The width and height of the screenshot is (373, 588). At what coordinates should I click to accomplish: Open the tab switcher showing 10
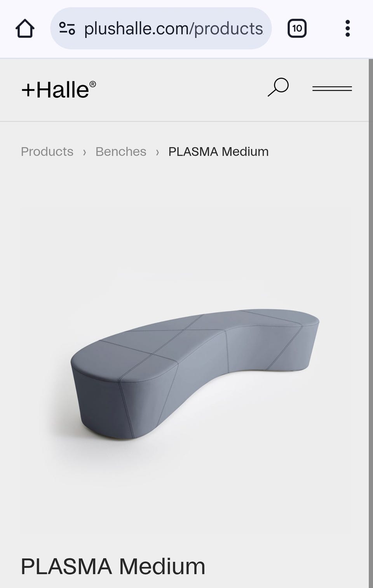(297, 28)
